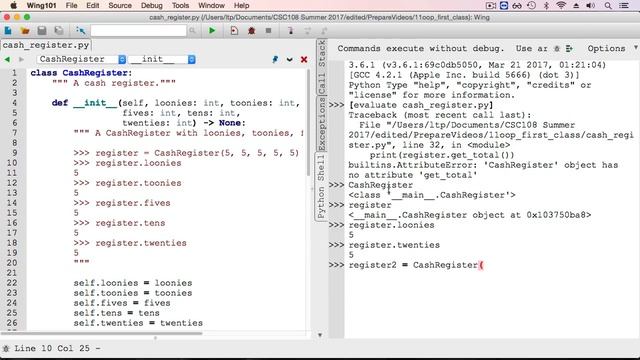Screen dimensions: 640x360
Task: Close cash_register.py with the red X
Action: point(304,60)
